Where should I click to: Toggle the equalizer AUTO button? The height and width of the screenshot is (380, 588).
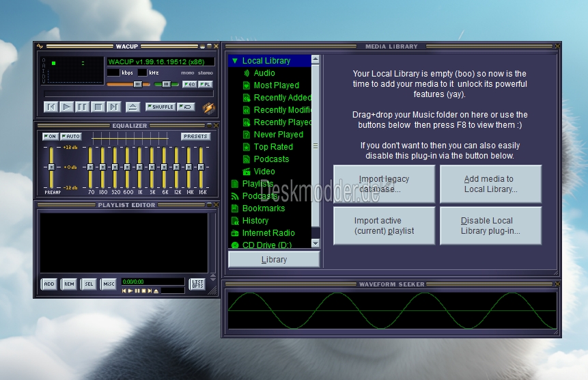[71, 137]
